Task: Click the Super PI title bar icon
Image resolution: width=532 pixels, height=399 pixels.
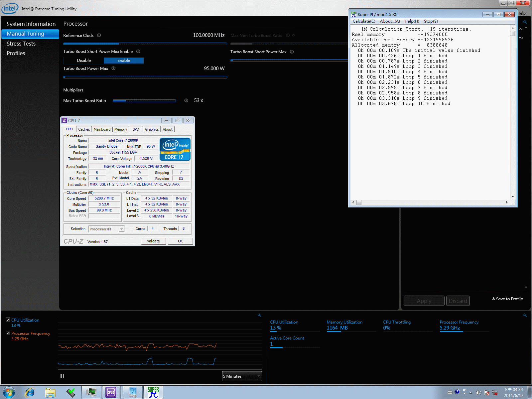Action: click(x=353, y=14)
